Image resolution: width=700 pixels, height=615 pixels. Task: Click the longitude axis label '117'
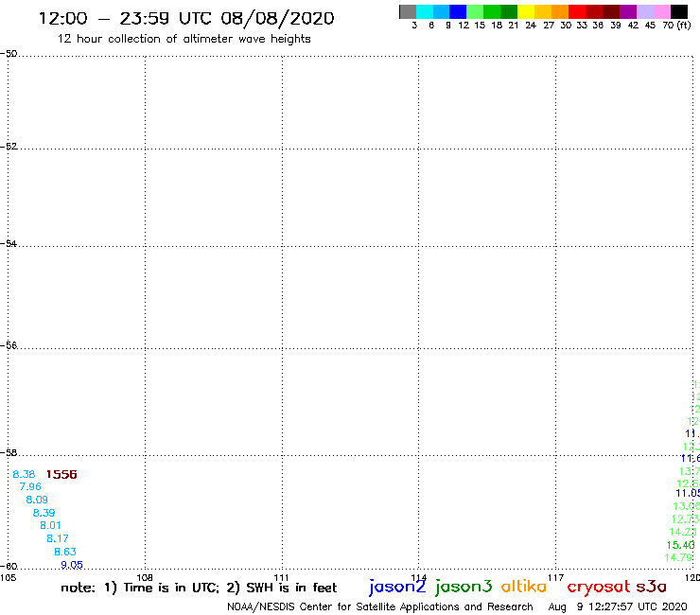(555, 578)
